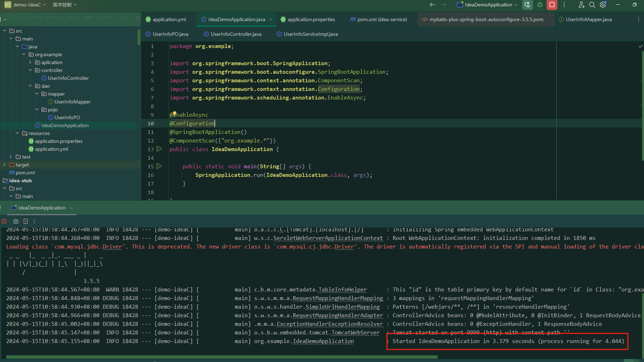Open application.properties in project tree
This screenshot has width=644, height=362.
59,141
